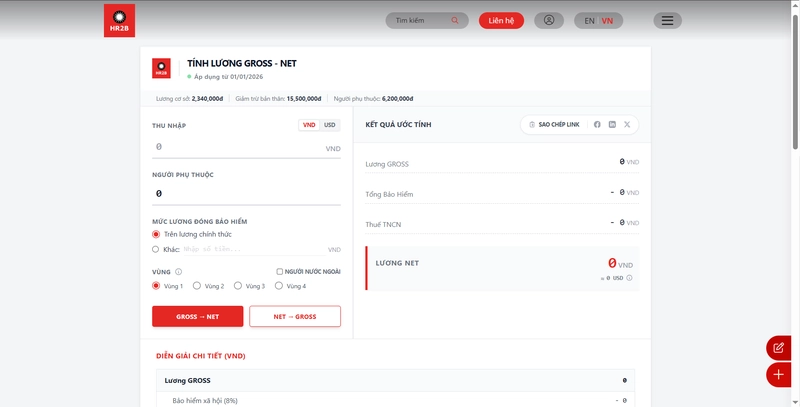Share result on Facebook icon
This screenshot has height=407, width=800.
coord(597,124)
